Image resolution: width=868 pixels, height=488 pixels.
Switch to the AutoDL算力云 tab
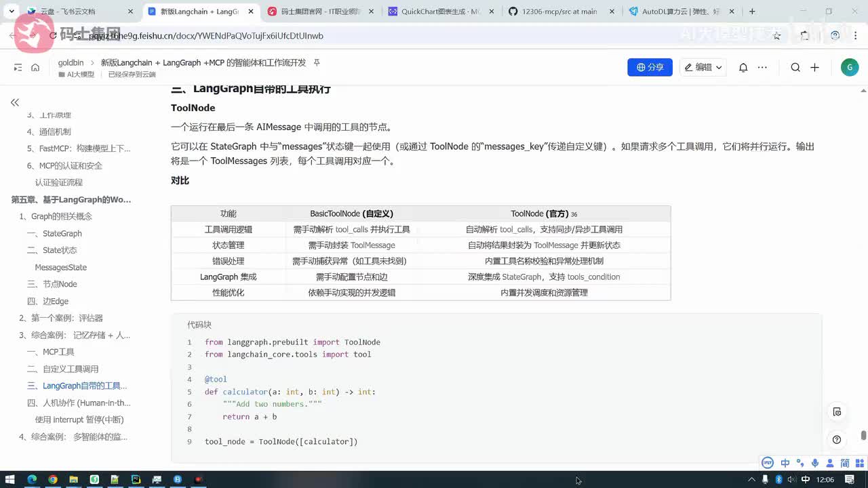(682, 12)
